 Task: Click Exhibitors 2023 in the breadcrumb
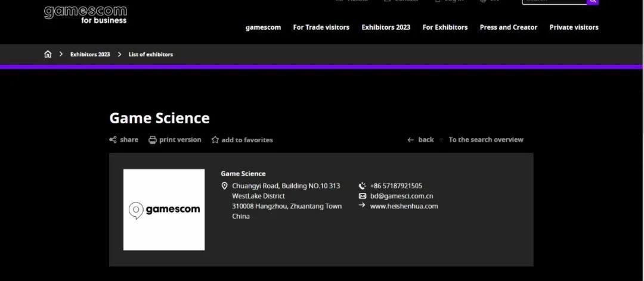point(90,54)
